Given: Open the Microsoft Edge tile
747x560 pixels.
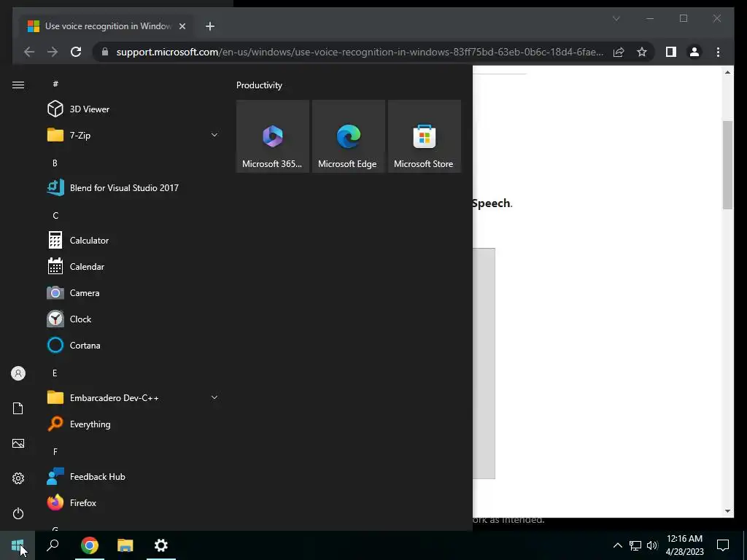Looking at the screenshot, I should 348,136.
